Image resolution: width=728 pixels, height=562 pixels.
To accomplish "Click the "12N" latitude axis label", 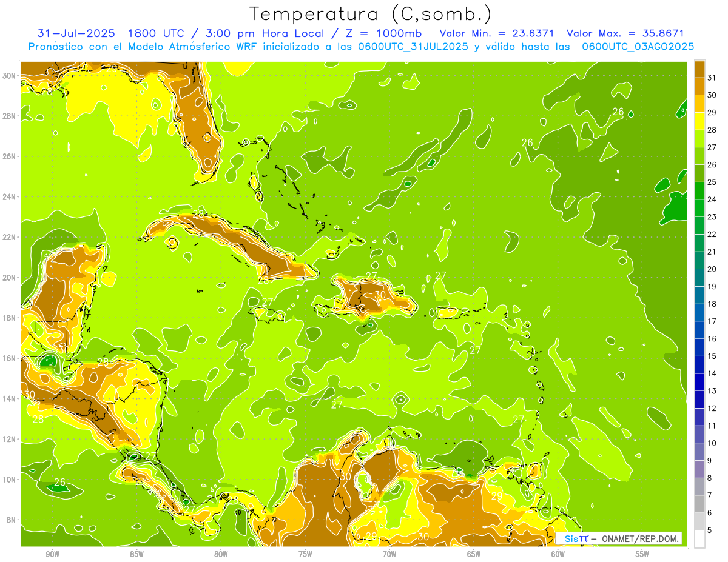I will [x=10, y=439].
